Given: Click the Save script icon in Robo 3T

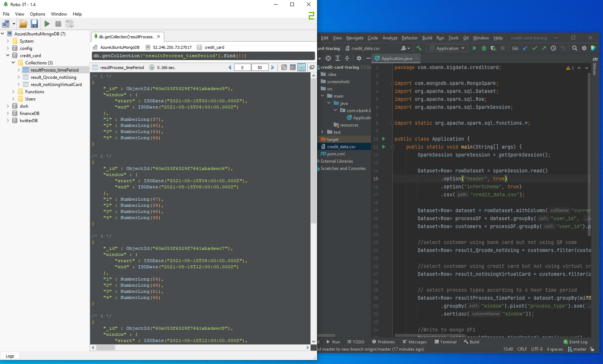Looking at the screenshot, I should tap(34, 24).
